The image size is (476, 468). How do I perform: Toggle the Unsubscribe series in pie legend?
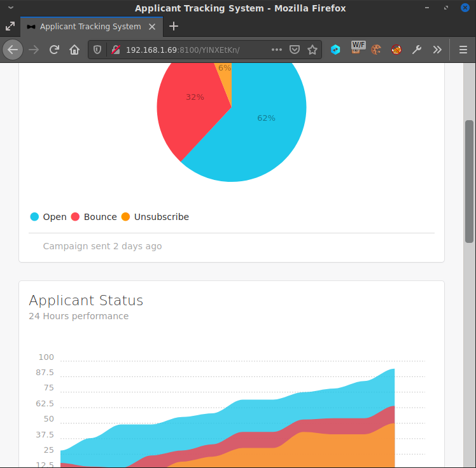point(155,217)
